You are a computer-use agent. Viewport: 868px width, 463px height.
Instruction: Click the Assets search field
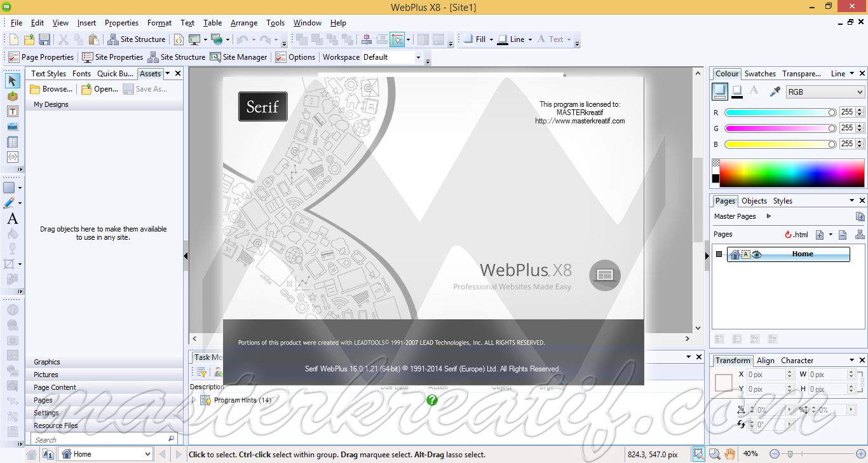pyautogui.click(x=104, y=439)
